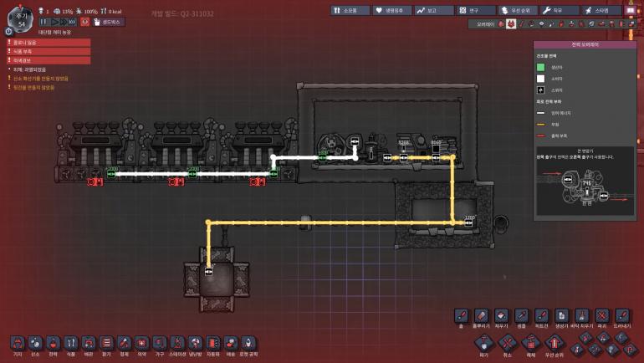Screen dimensions: 644x363
Task: Open the Power (전력) build category
Action: pos(53,343)
